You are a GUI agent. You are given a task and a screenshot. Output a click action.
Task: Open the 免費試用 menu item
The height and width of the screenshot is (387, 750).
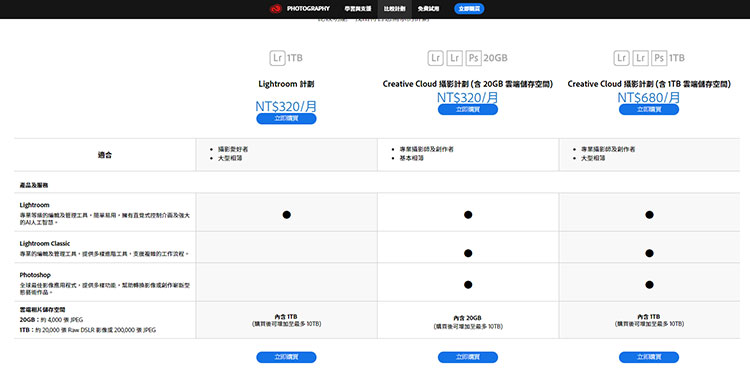tap(428, 9)
